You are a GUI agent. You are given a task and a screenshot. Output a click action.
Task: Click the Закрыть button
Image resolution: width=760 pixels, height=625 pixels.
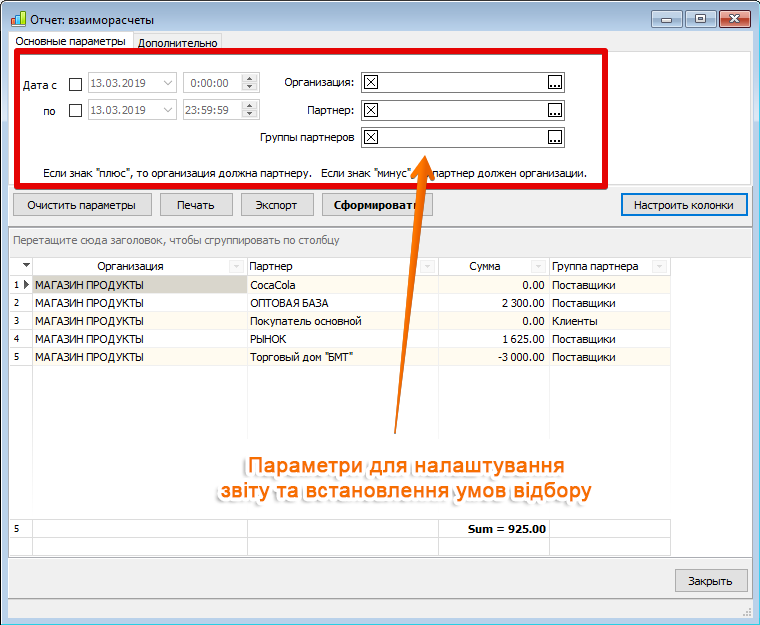pos(711,581)
